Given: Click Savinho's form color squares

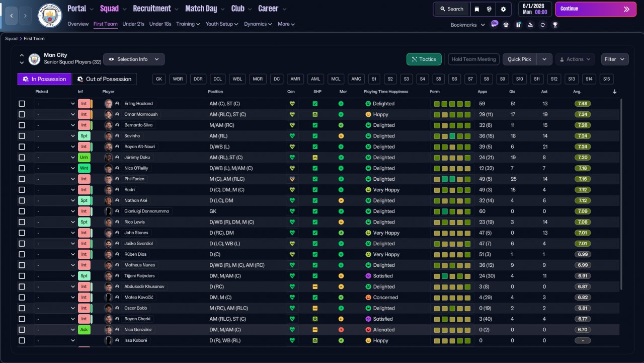Looking at the screenshot, I should [452, 136].
